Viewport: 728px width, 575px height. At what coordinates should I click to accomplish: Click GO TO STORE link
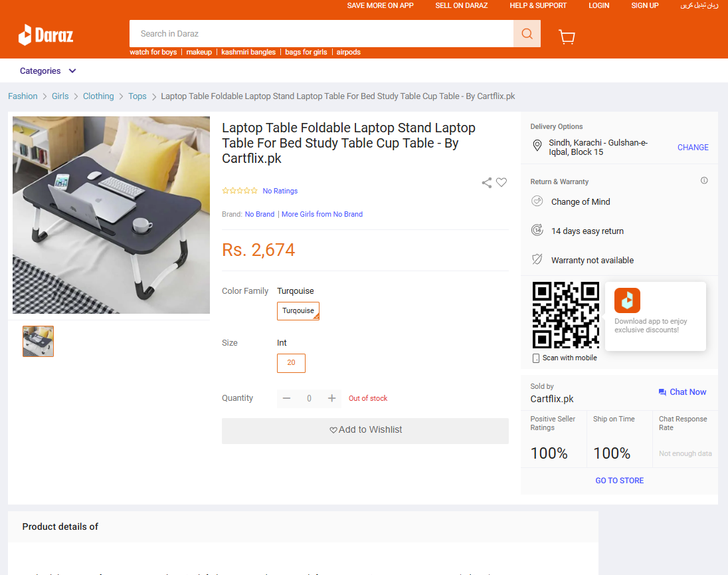pyautogui.click(x=619, y=480)
